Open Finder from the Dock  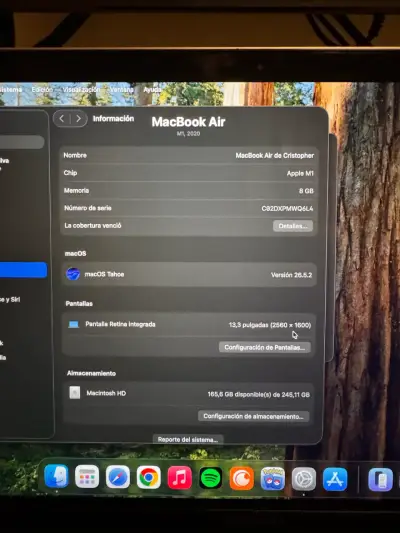tap(56, 477)
